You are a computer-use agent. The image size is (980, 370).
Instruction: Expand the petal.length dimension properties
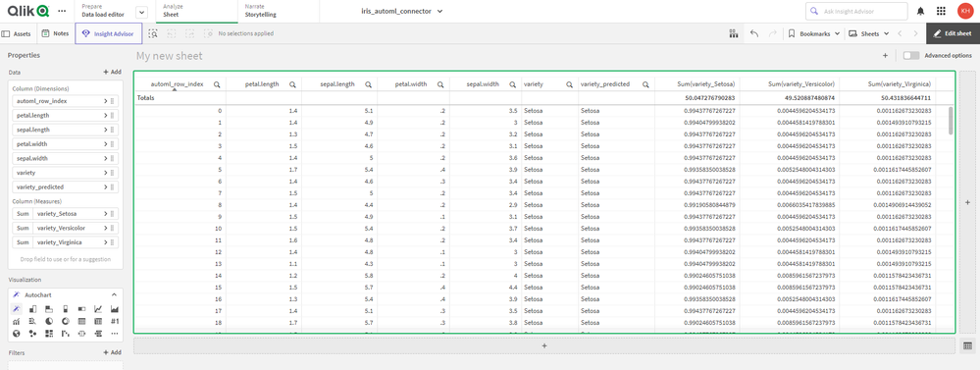click(x=106, y=115)
